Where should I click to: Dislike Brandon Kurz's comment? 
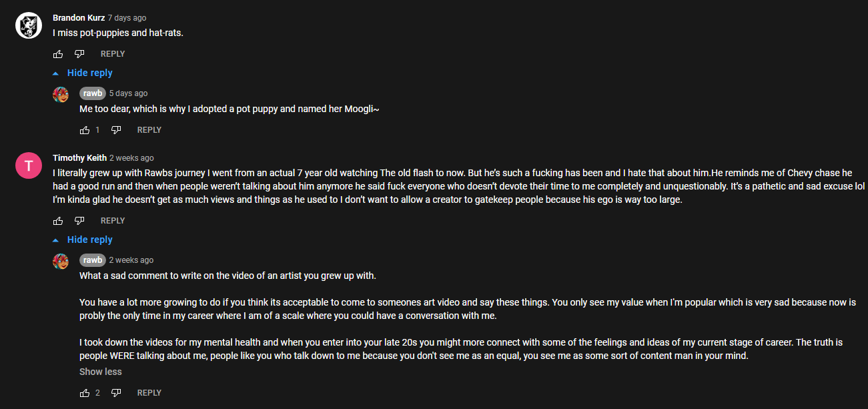point(79,54)
